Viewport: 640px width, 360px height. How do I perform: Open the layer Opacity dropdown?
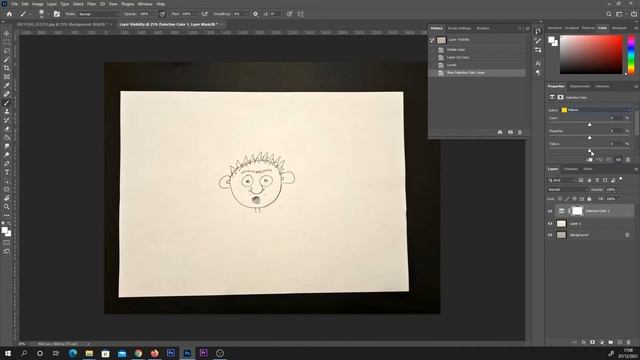pyautogui.click(x=619, y=190)
